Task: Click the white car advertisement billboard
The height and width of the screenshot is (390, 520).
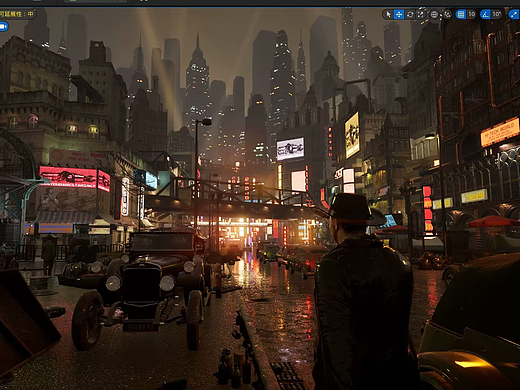Action: click(x=290, y=149)
